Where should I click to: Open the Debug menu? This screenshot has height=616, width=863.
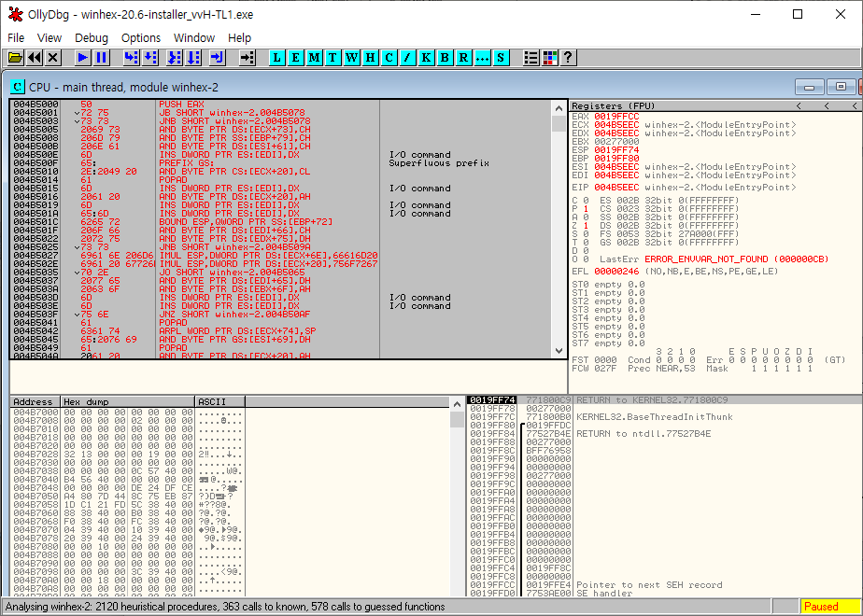92,37
